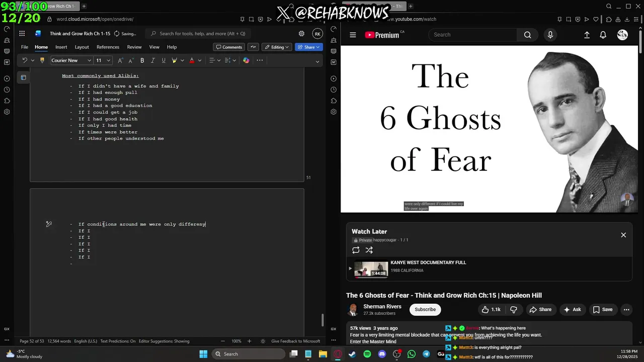Open Word settings gear
This screenshot has height=362, width=644.
click(301, 34)
